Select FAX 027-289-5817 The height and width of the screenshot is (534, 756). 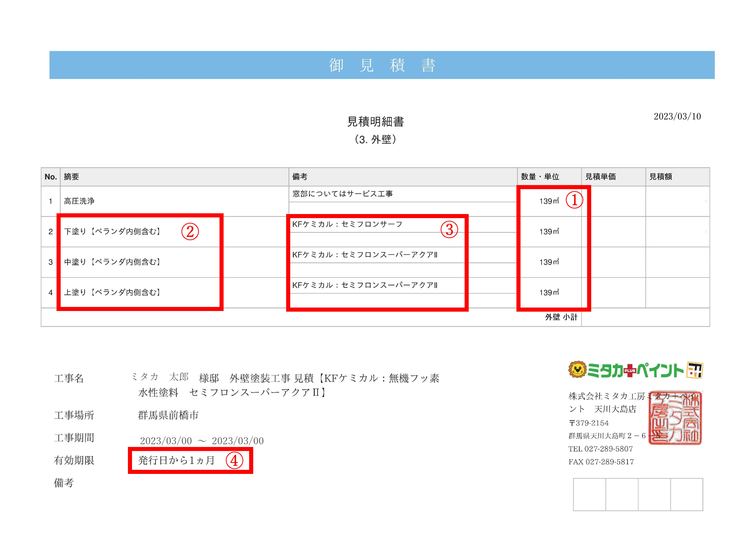[601, 462]
